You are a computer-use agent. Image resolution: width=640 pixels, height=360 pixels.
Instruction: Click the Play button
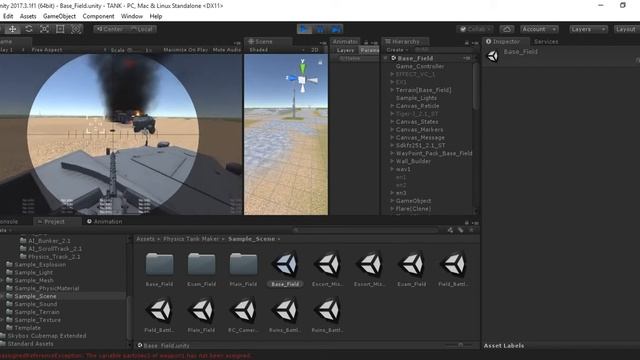pyautogui.click(x=304, y=29)
